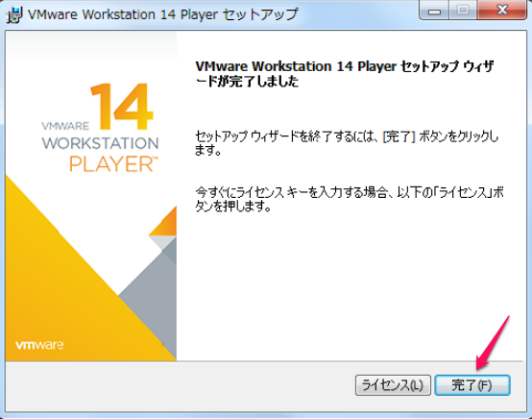Click the Workstation 14 Player banner image
The image size is (532, 419).
coord(91,196)
